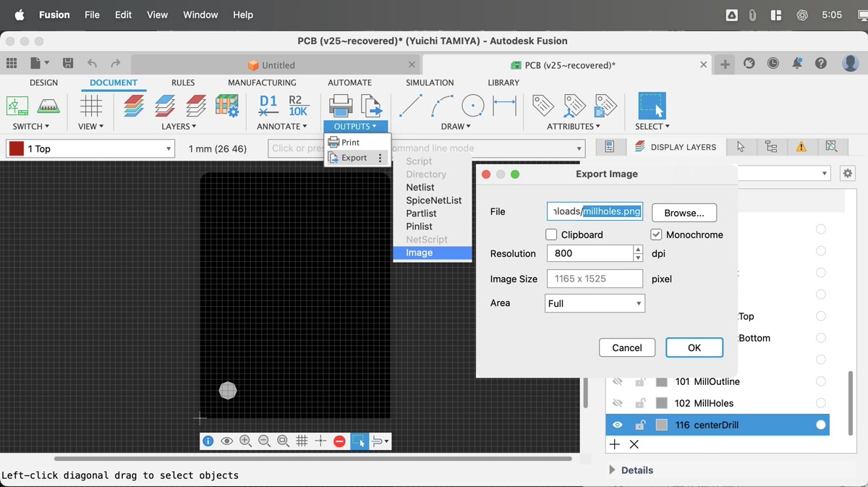Select radio button for 101 MillOutline layer
This screenshot has height=487, width=868.
point(821,381)
